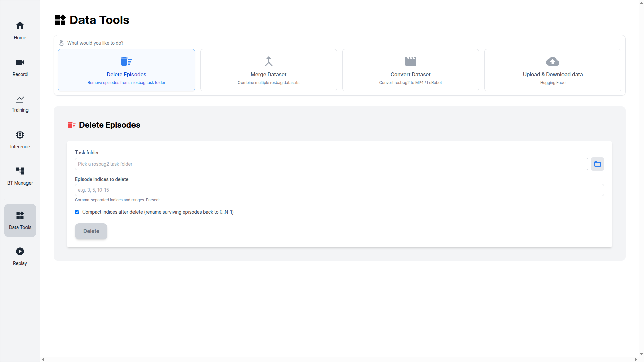Select the Data Tools sidebar item
The image size is (644, 362).
[x=20, y=221]
